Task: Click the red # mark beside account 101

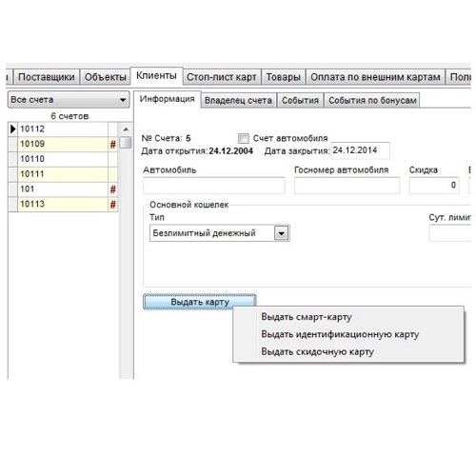Action: pos(112,189)
